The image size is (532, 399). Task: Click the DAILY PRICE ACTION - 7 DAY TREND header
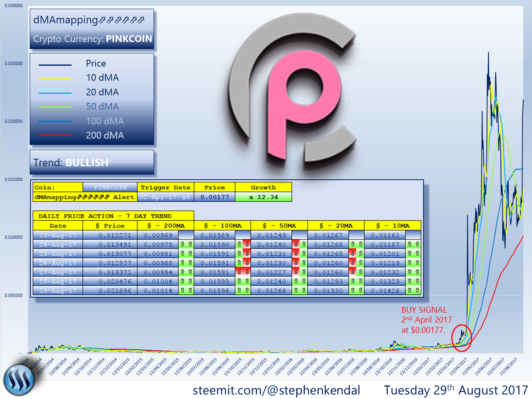point(113,216)
